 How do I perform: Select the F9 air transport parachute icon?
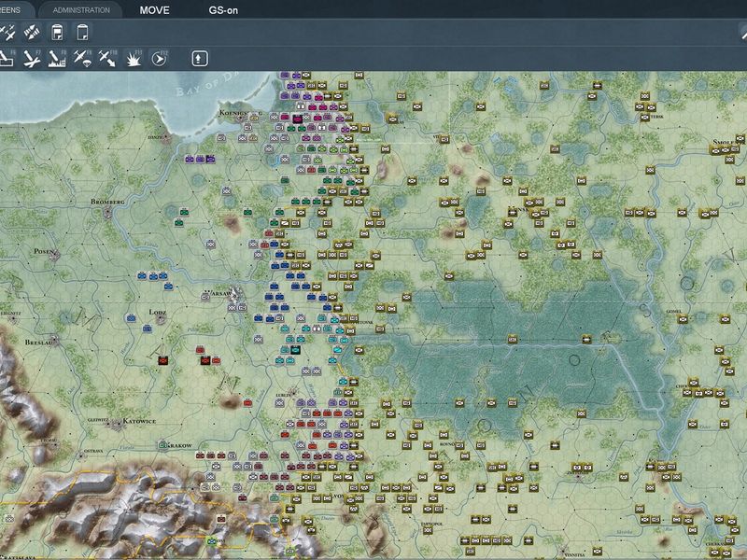[x=82, y=59]
